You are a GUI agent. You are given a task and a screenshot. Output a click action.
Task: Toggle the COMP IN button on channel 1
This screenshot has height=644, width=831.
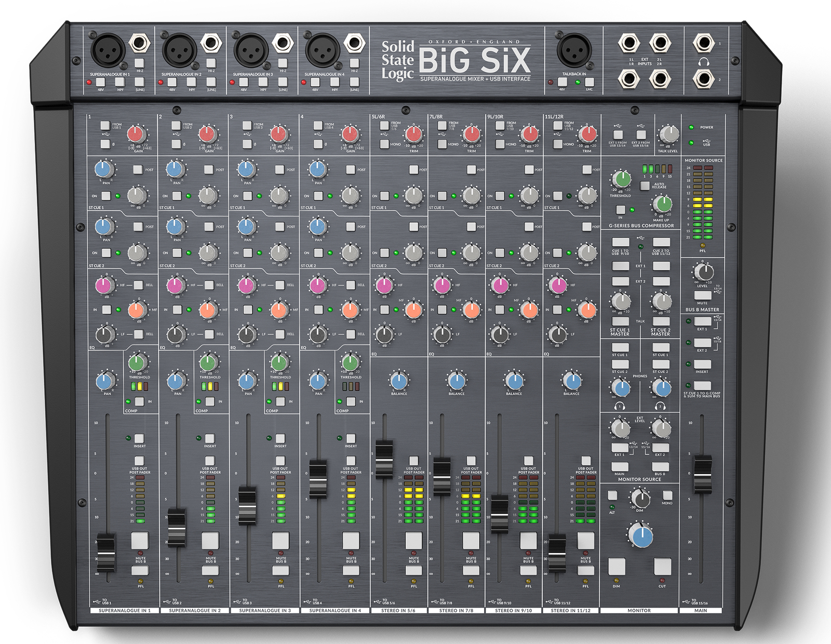[139, 401]
